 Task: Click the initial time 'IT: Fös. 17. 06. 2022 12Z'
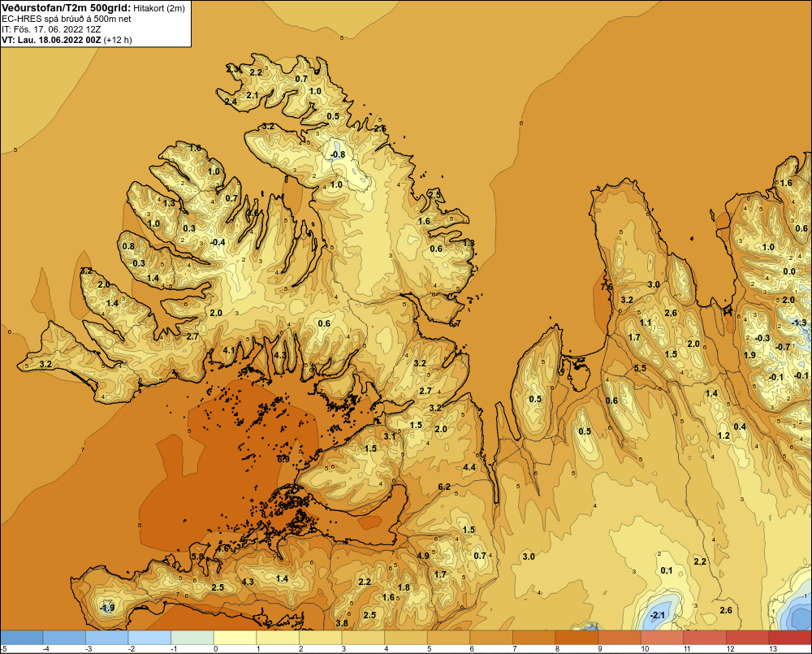pyautogui.click(x=51, y=29)
